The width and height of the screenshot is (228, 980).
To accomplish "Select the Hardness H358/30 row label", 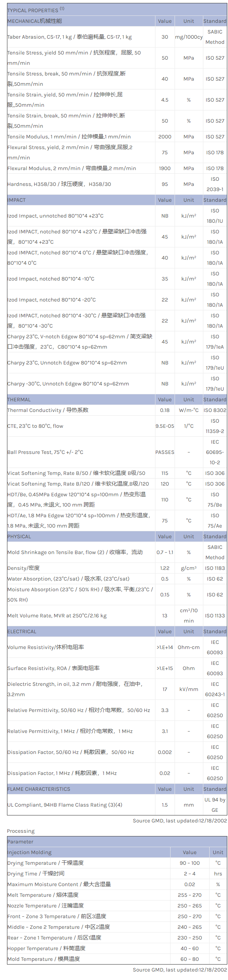I will click(x=59, y=184).
